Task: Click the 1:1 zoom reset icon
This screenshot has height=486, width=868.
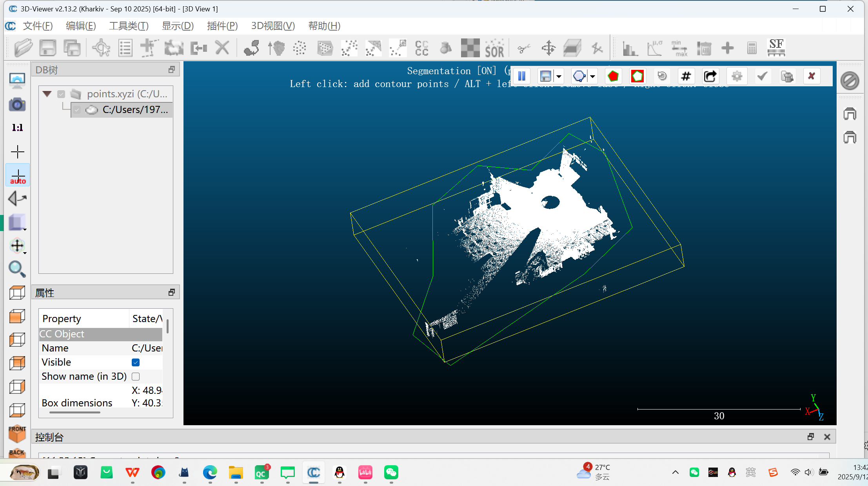Action: click(x=17, y=128)
